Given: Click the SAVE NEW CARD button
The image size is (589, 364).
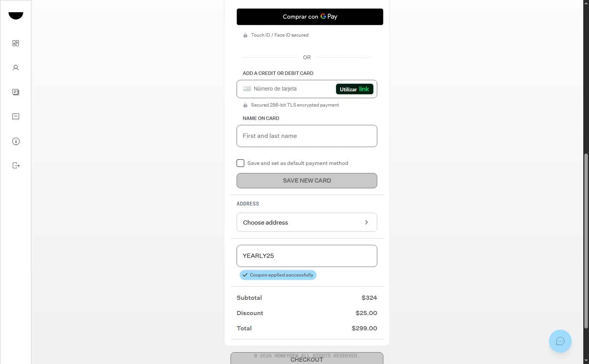Looking at the screenshot, I should [307, 181].
